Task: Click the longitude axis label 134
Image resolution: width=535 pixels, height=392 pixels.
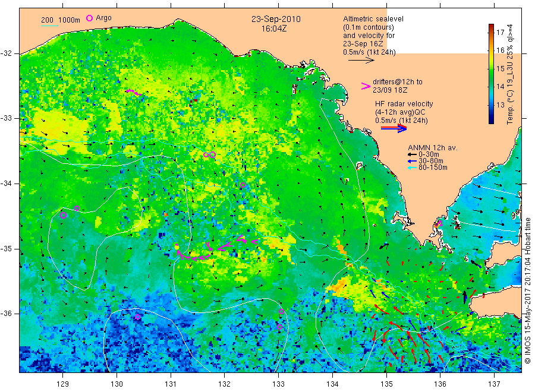Action: coord(332,384)
